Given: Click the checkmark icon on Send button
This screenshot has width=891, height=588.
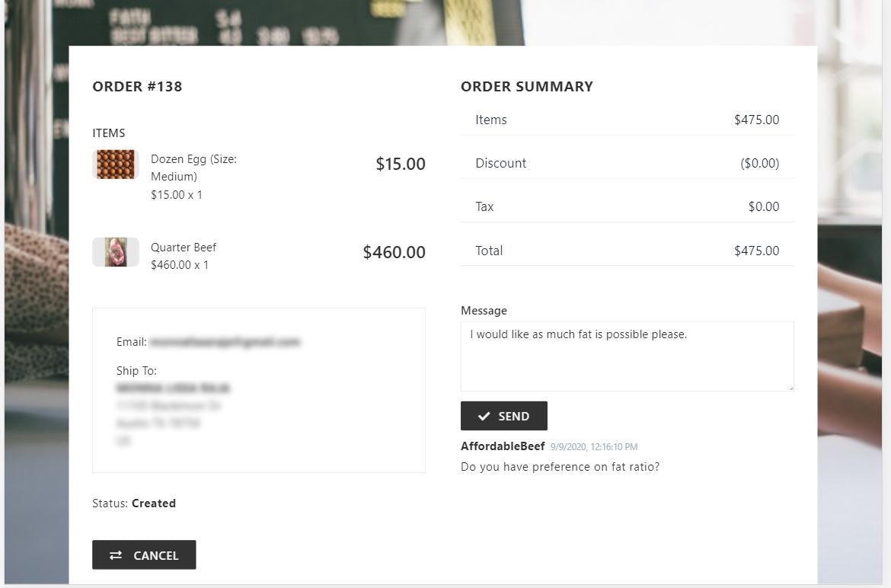Looking at the screenshot, I should (x=484, y=416).
